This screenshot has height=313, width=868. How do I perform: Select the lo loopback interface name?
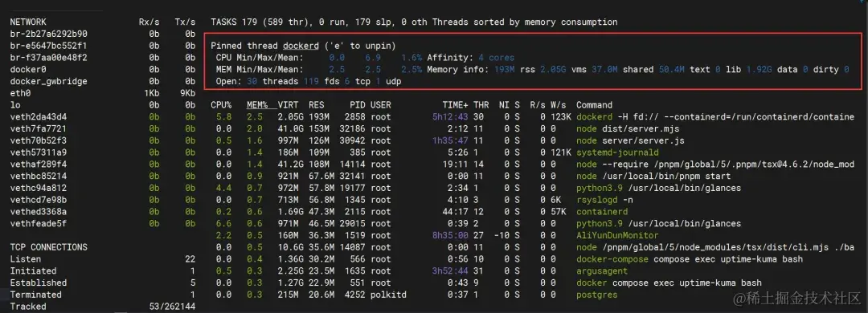15,105
